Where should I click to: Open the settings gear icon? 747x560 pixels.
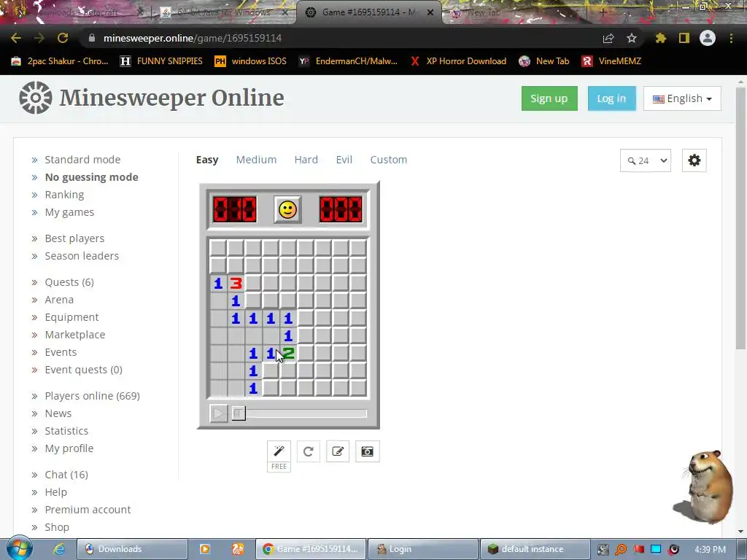[x=694, y=160]
